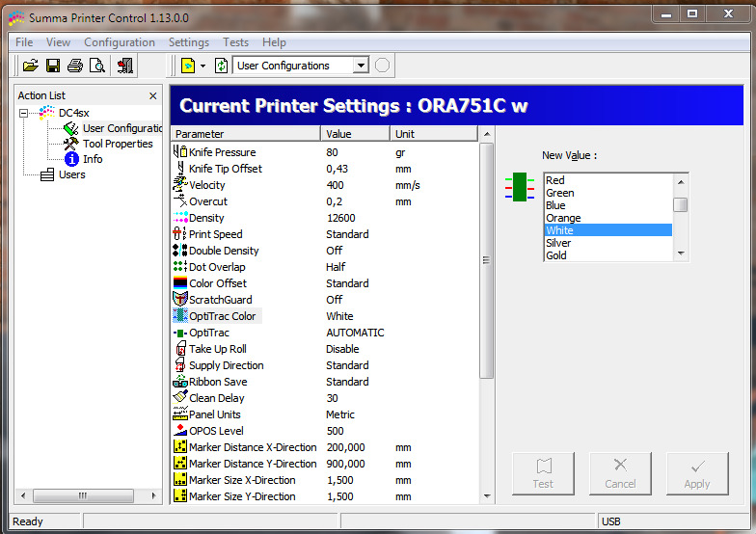Click Action List scroll-right arrow
756x534 pixels.
[x=154, y=495]
